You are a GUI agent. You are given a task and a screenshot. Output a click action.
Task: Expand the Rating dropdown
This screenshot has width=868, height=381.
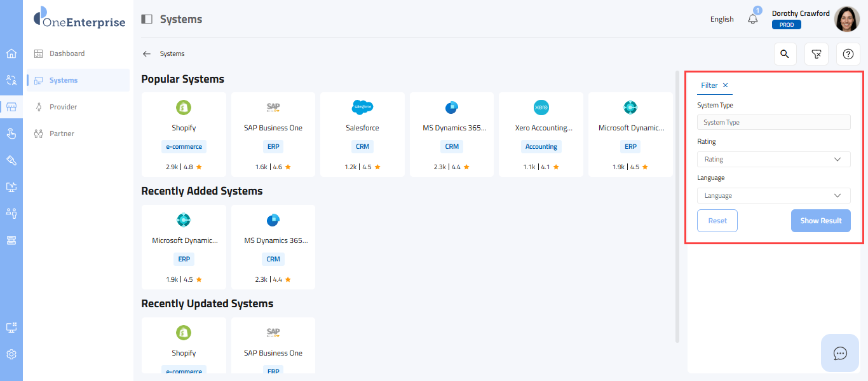click(773, 159)
